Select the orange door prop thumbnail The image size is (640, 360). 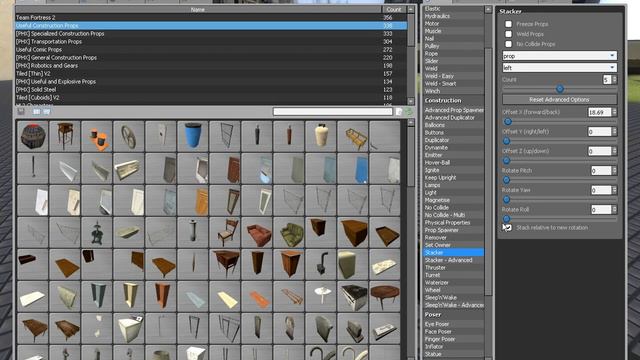point(193,200)
